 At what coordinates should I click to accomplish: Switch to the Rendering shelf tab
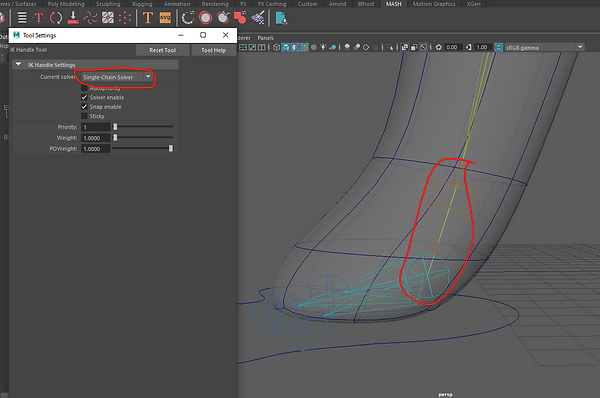pyautogui.click(x=215, y=4)
